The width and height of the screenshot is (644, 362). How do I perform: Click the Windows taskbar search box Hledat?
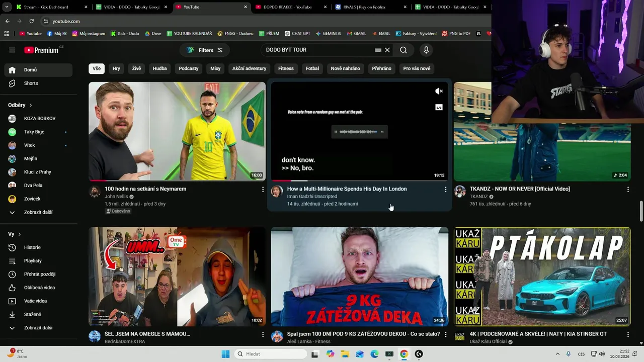pyautogui.click(x=272, y=354)
